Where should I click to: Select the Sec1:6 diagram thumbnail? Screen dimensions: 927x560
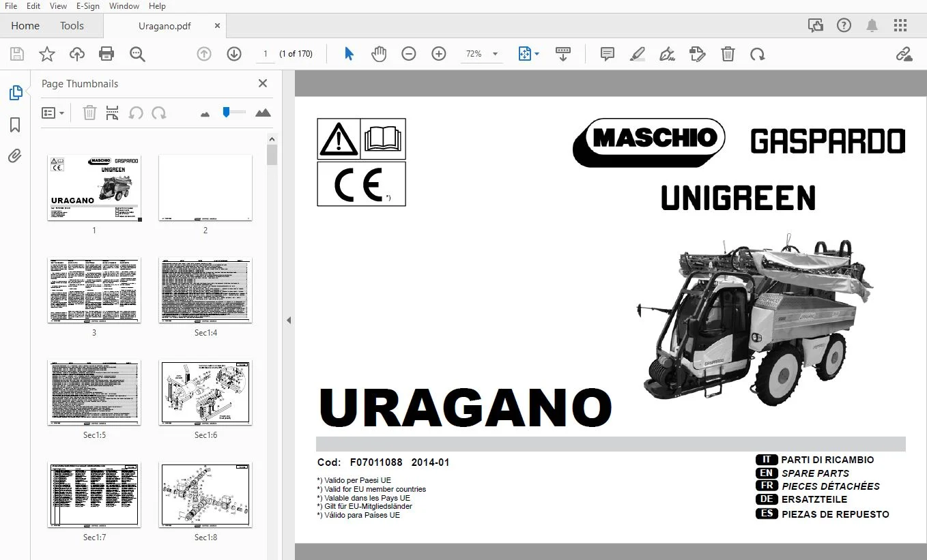coord(205,393)
